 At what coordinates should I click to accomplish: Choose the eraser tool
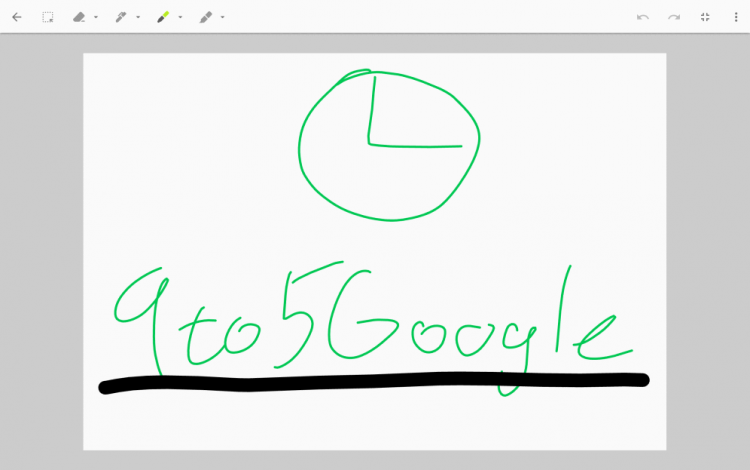(x=79, y=17)
